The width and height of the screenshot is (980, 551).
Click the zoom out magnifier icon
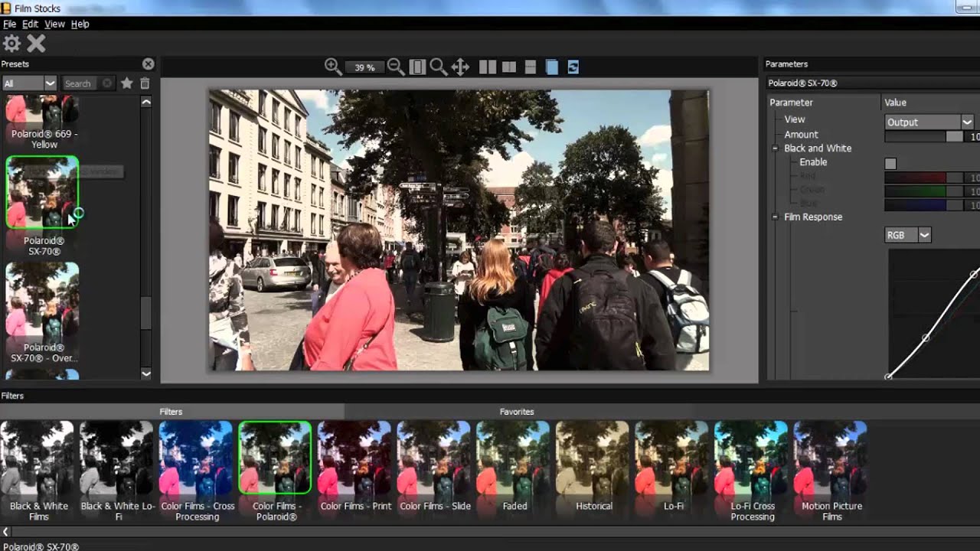coord(396,67)
